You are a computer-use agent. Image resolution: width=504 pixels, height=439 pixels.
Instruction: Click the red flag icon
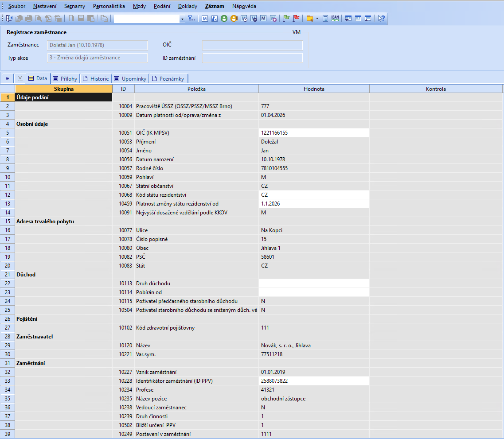click(296, 19)
